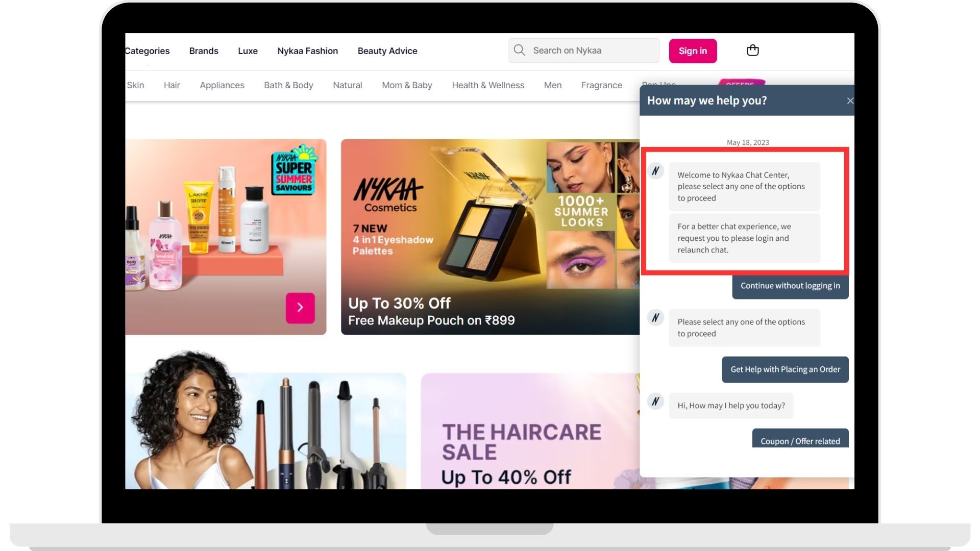This screenshot has width=980, height=551.
Task: Click the Nykaa chat avatar icon
Action: point(656,171)
